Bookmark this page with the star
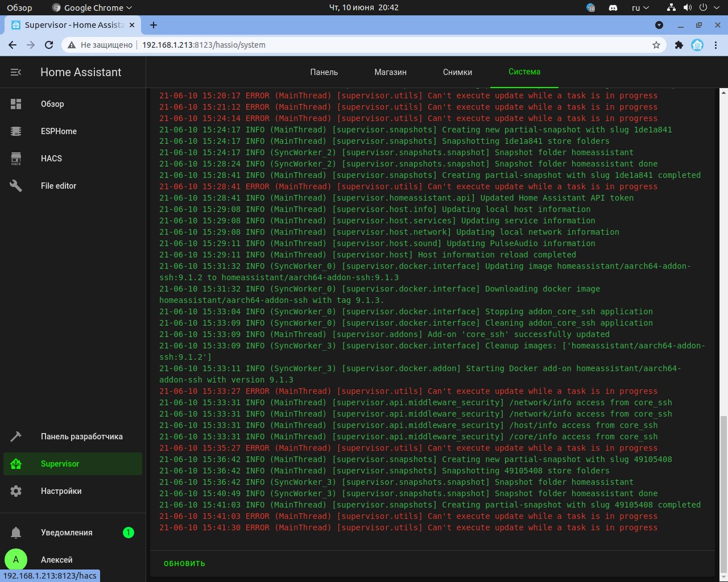 656,45
